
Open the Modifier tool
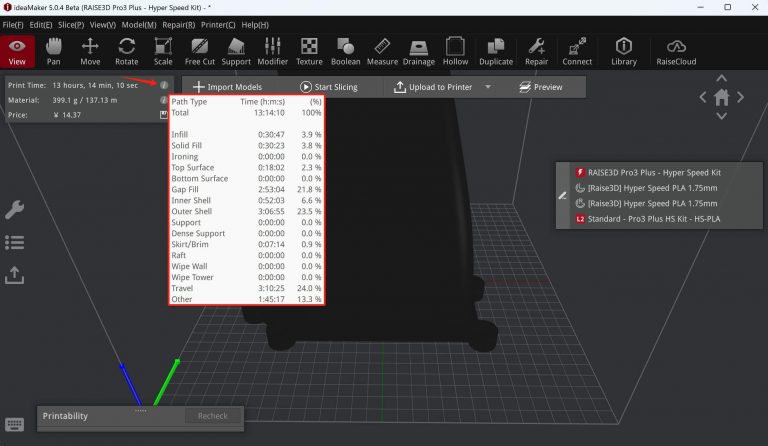click(272, 51)
